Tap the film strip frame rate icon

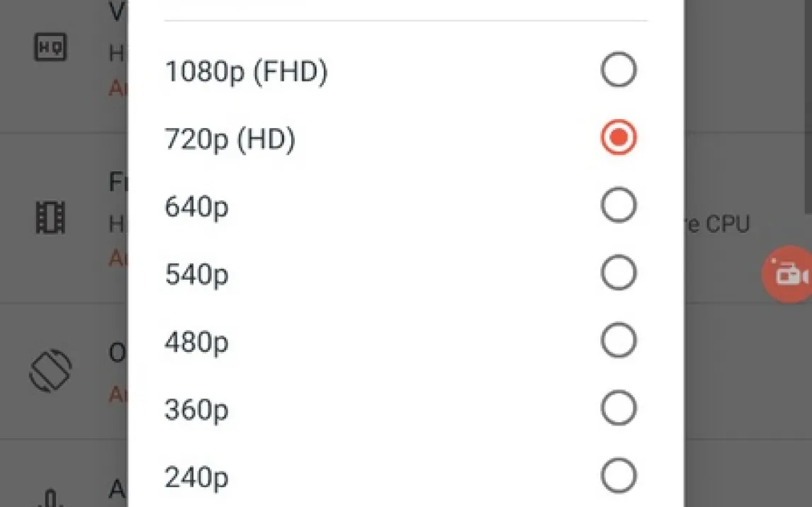click(x=50, y=217)
